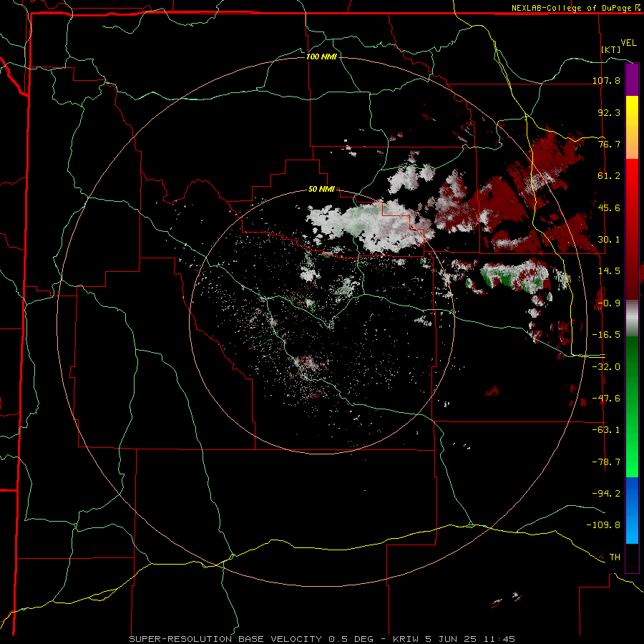
Task: Click the -94.2 velocity scale value
Action: point(606,493)
